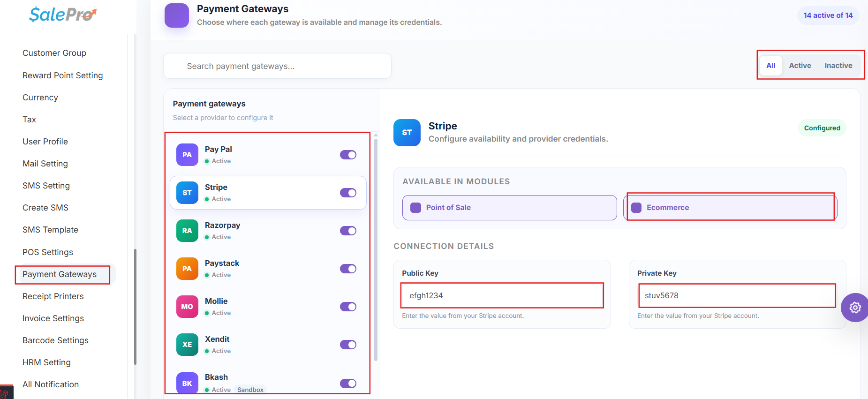Turn off the Xendit gateway switch

pyautogui.click(x=348, y=345)
